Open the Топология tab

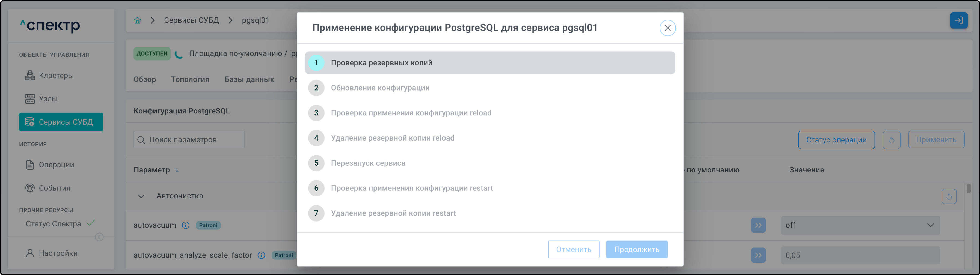pyautogui.click(x=190, y=79)
